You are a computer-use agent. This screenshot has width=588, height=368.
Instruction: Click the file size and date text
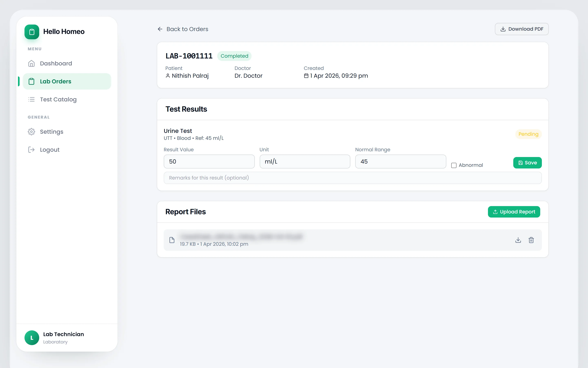pyautogui.click(x=214, y=244)
